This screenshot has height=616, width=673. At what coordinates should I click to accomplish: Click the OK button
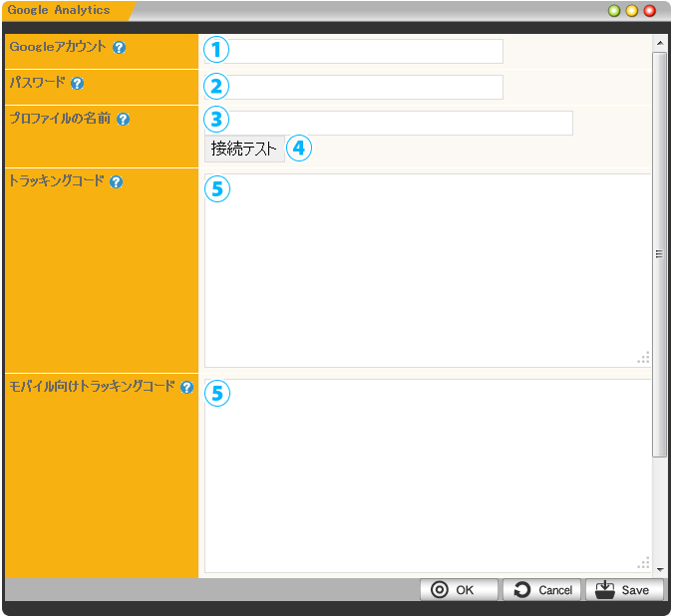(x=459, y=590)
